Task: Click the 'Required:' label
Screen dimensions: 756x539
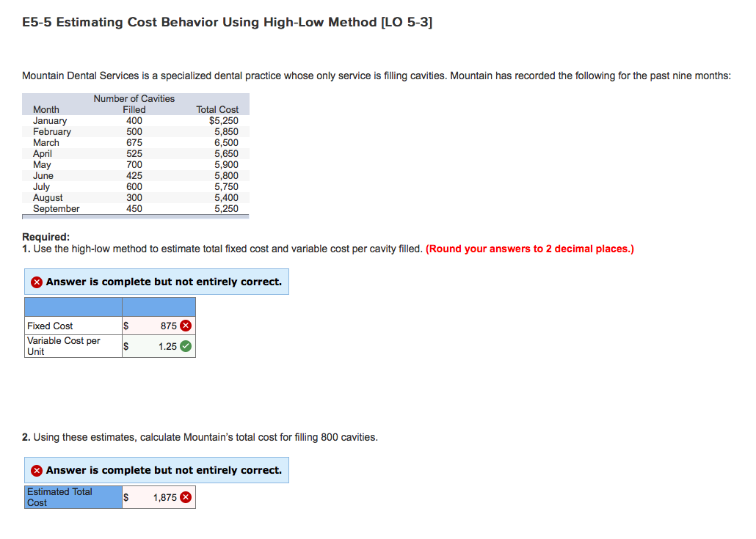Action: 46,237
